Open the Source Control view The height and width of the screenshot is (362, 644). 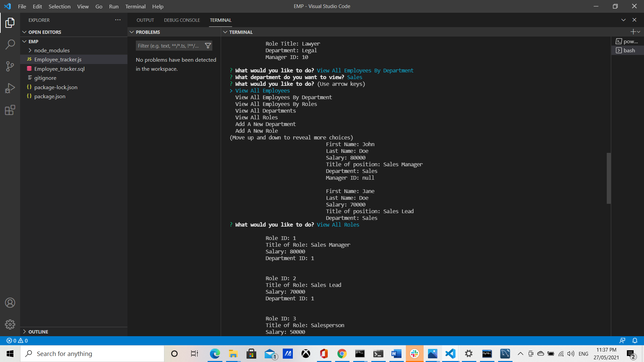pyautogui.click(x=10, y=66)
